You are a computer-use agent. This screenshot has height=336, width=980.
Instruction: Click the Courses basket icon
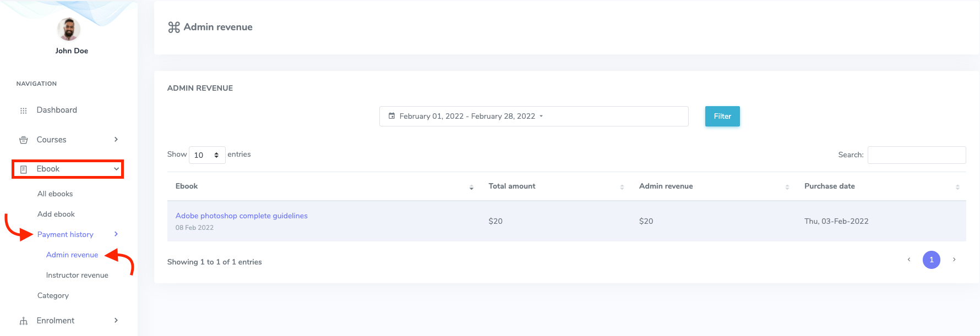(x=23, y=140)
